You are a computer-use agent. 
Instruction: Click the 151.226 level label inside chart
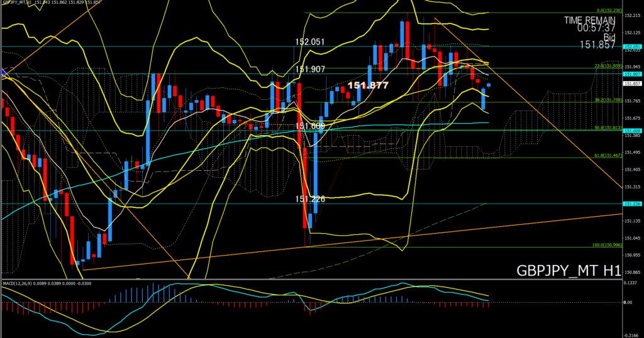(310, 199)
